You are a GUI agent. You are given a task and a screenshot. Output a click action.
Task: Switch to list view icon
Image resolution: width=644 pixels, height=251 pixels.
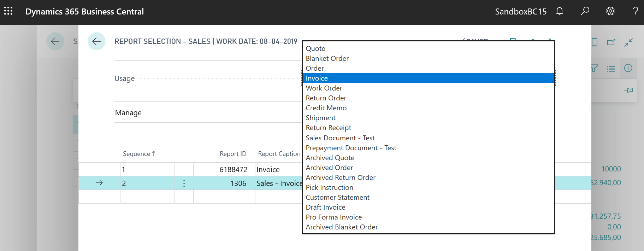(x=611, y=69)
